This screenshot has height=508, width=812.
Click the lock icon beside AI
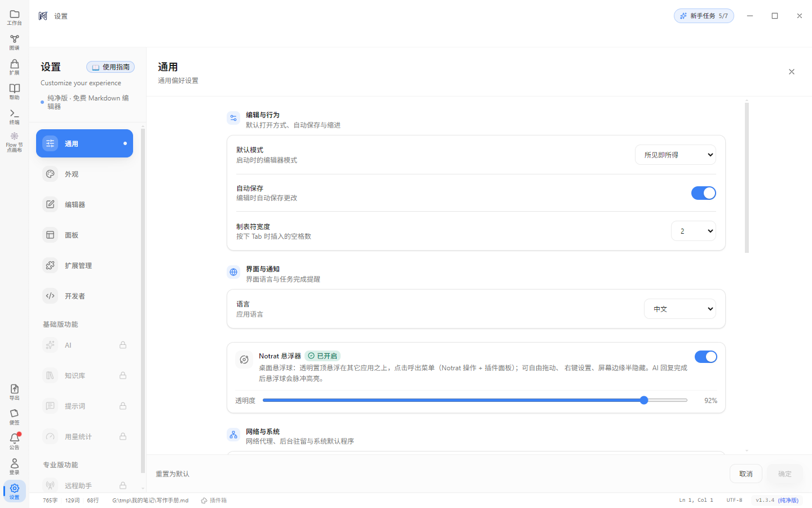123,345
